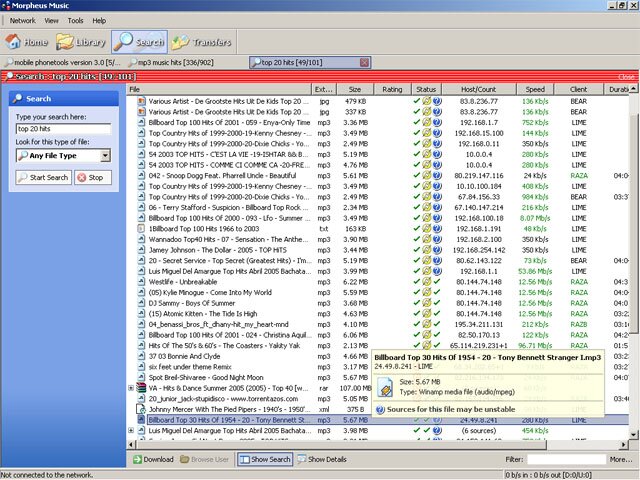The width and height of the screenshot is (640, 480).
Task: Sort results by the Ext column header
Action: [324, 89]
